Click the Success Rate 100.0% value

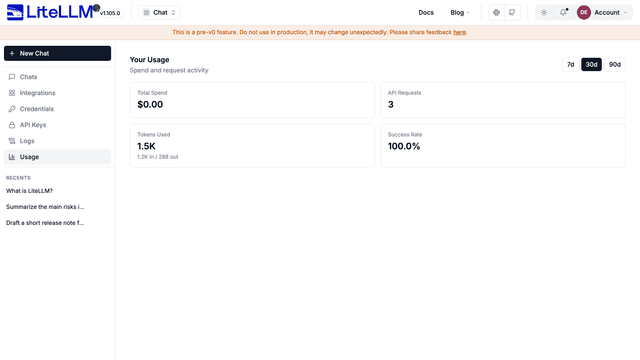click(404, 146)
